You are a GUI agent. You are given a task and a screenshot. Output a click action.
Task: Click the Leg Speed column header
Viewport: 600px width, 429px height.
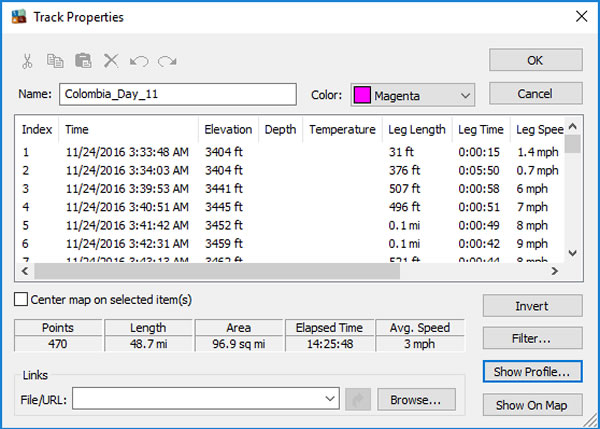[537, 129]
